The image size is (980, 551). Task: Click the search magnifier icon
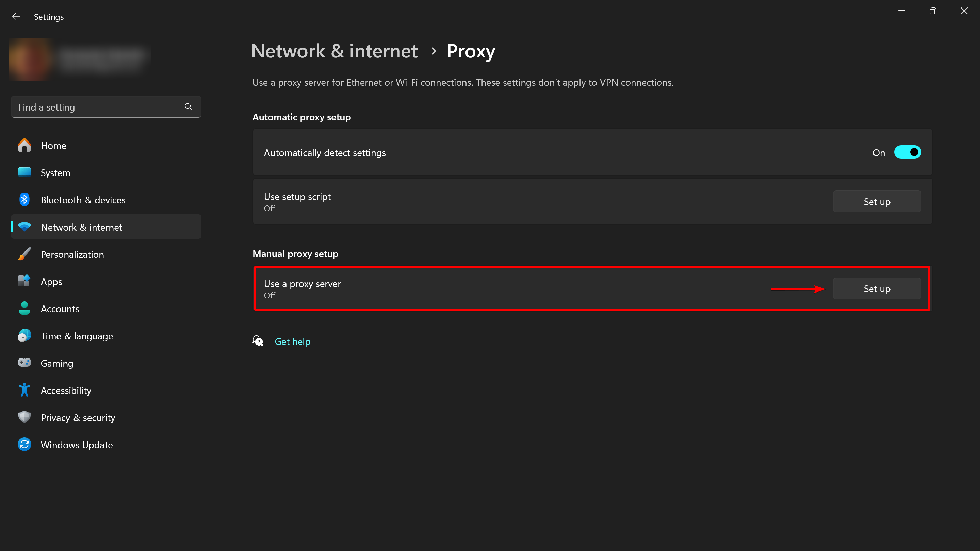coord(188,107)
